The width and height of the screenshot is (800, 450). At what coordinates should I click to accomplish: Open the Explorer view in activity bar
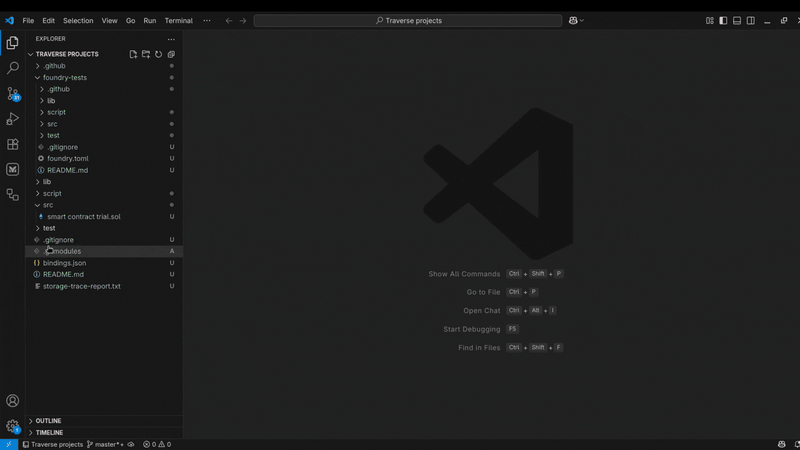(x=12, y=43)
